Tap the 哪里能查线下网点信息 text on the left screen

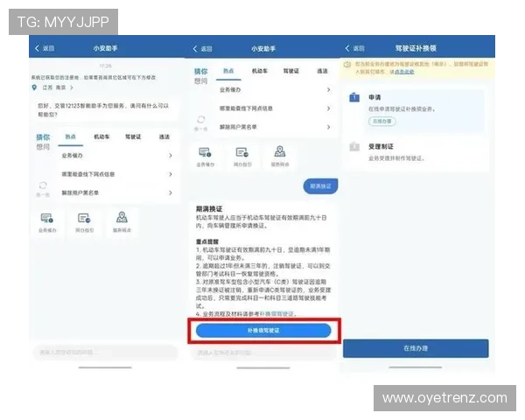coord(88,174)
